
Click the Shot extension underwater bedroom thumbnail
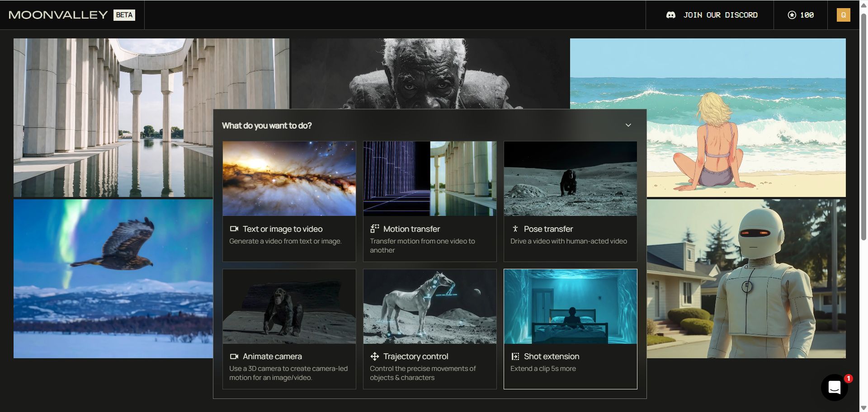pyautogui.click(x=571, y=306)
